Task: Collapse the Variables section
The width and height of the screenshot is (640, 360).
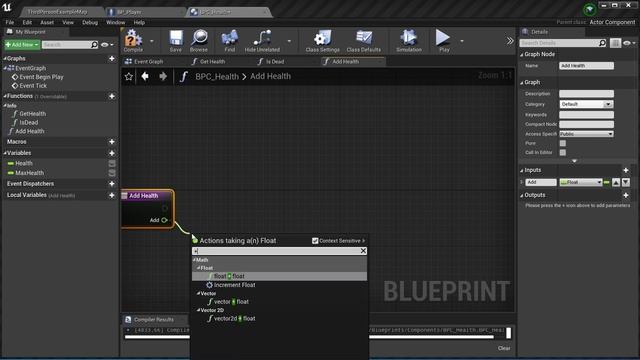Action: pyautogui.click(x=5, y=153)
